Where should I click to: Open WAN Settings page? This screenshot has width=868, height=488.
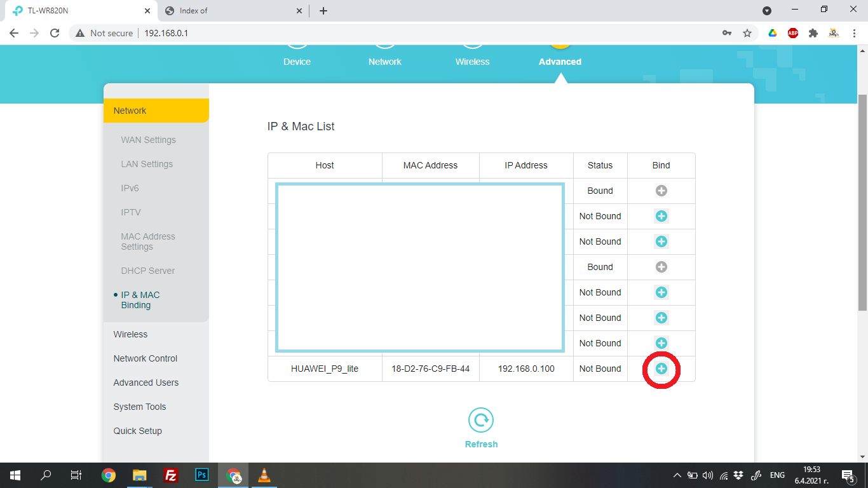(149, 140)
